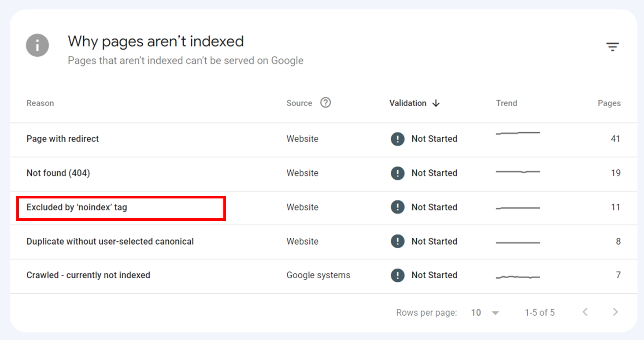
Task: Click warning icon on Page with redirect row
Action: [x=397, y=138]
